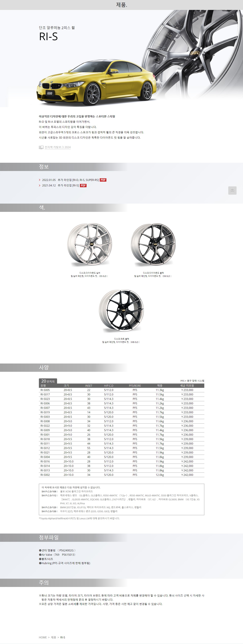This screenshot has height=644, width=243.
Task: Click the RI-S007 row label
Action: pyautogui.click(x=45, y=408)
